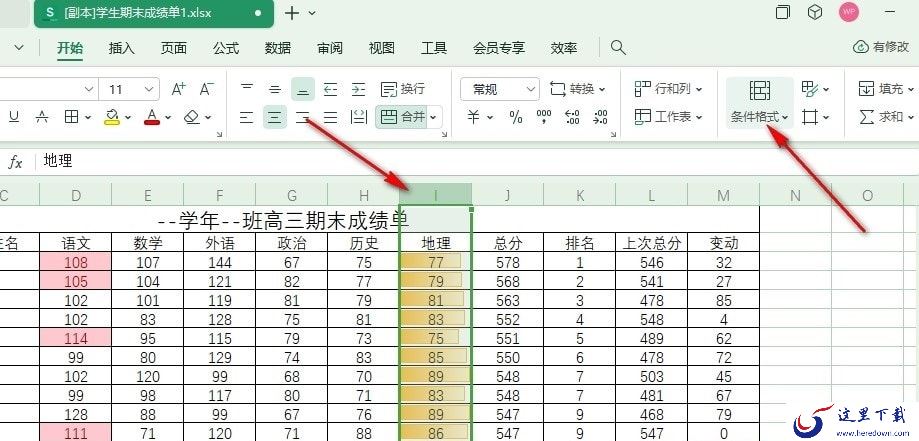919x441 pixels.
Task: Apply percent style format
Action: click(x=516, y=117)
